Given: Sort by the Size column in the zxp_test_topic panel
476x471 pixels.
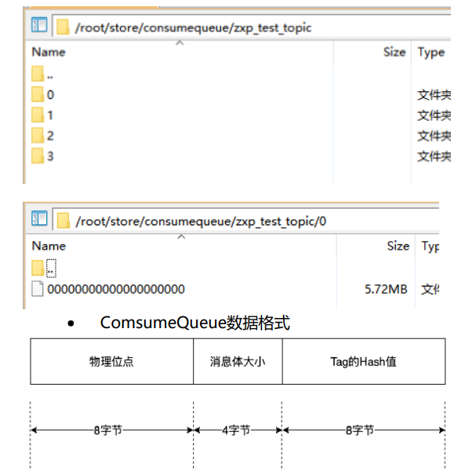Looking at the screenshot, I should pyautogui.click(x=394, y=52).
